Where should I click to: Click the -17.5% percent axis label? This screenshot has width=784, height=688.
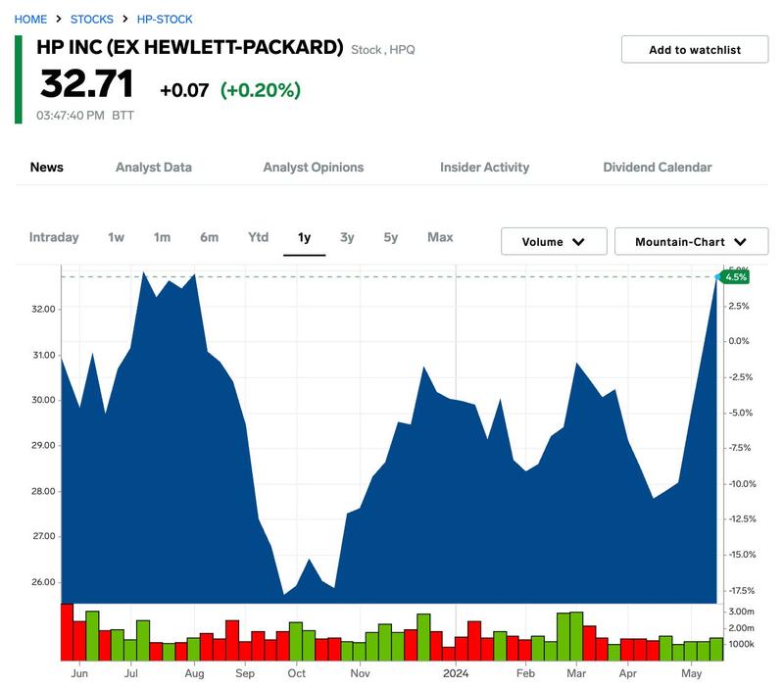tap(742, 591)
